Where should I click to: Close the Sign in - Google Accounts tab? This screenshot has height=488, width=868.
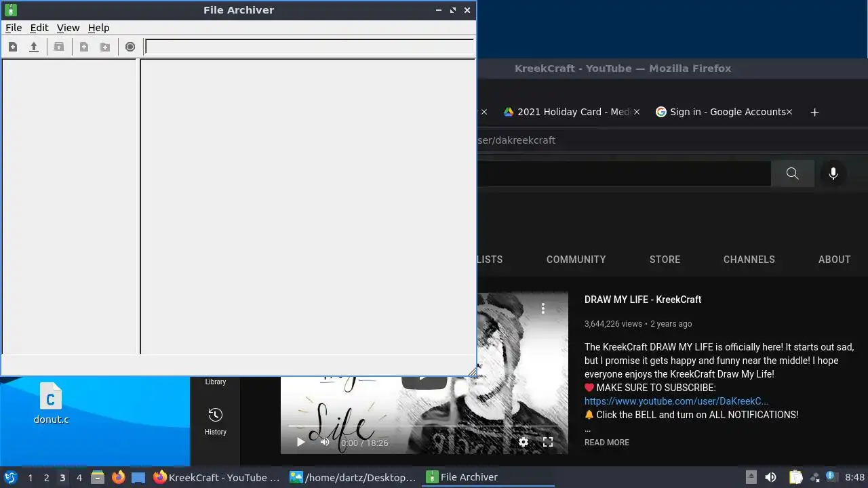pos(789,112)
